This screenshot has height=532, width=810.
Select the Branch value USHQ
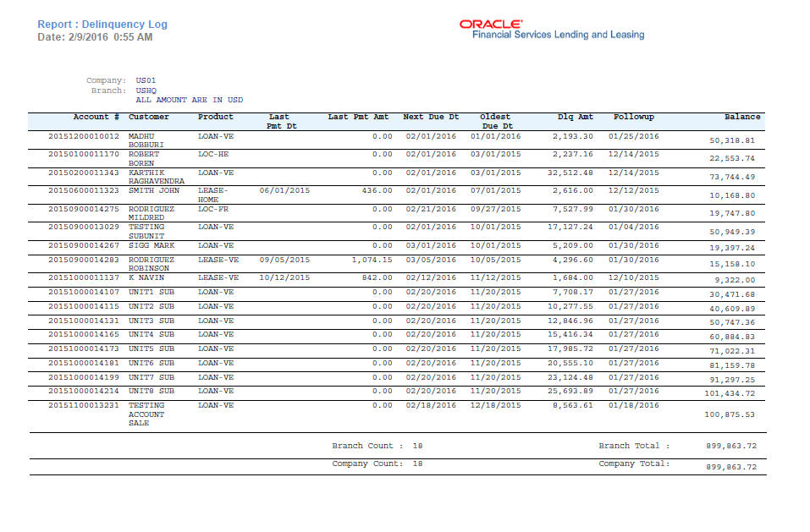click(146, 90)
